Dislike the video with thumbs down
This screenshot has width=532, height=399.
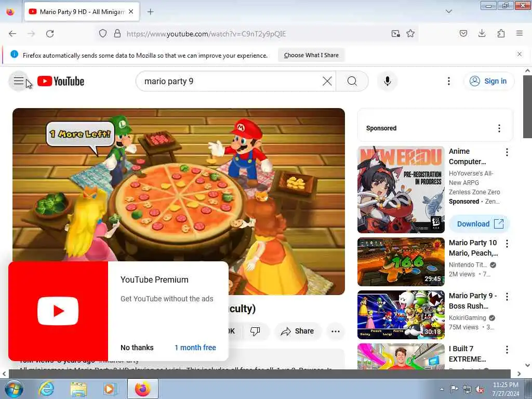point(255,331)
